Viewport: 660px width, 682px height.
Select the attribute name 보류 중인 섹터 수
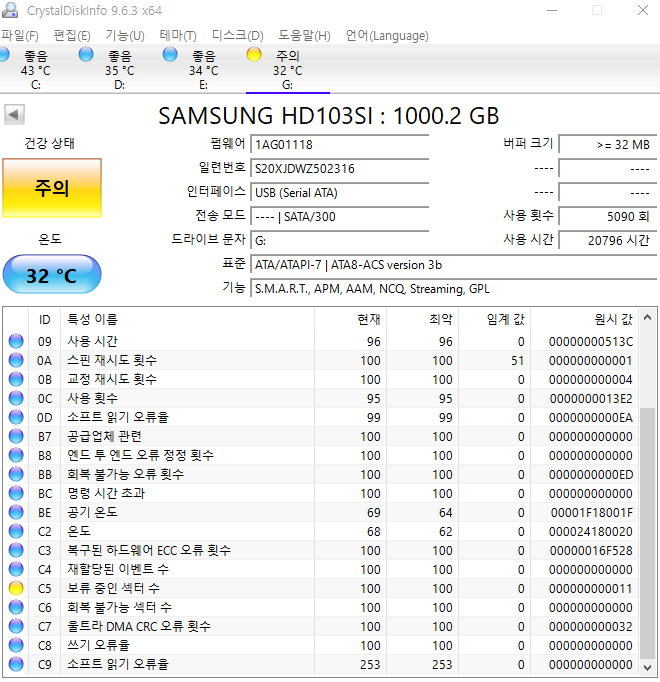tap(114, 588)
